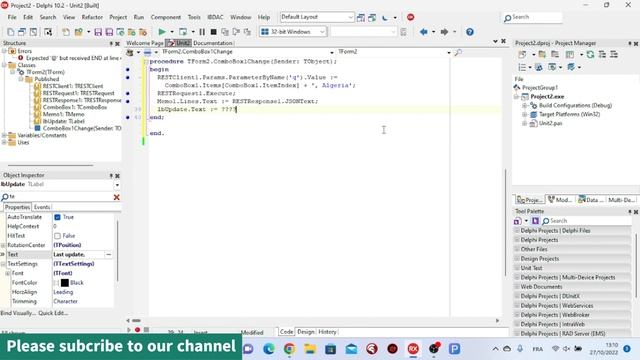Viewport: 640px width, 360px height.
Task: Expand the Uses tree node
Action: tap(4, 142)
